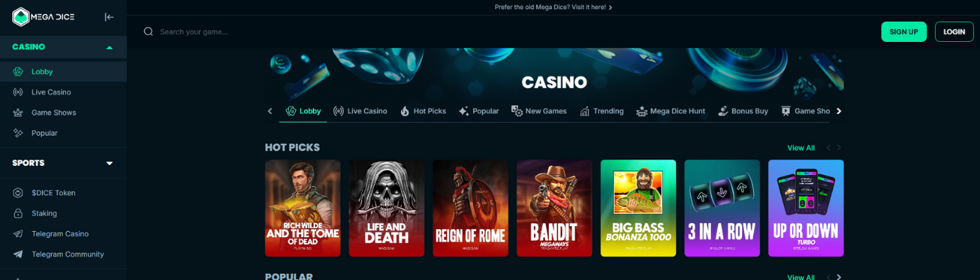
Task: Open the Staking lock icon
Action: click(x=18, y=213)
